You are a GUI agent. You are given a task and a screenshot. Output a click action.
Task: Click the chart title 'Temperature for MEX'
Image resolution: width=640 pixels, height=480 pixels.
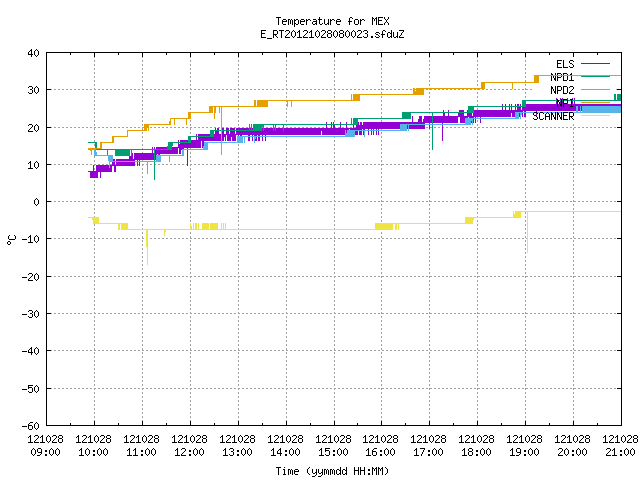(x=332, y=21)
